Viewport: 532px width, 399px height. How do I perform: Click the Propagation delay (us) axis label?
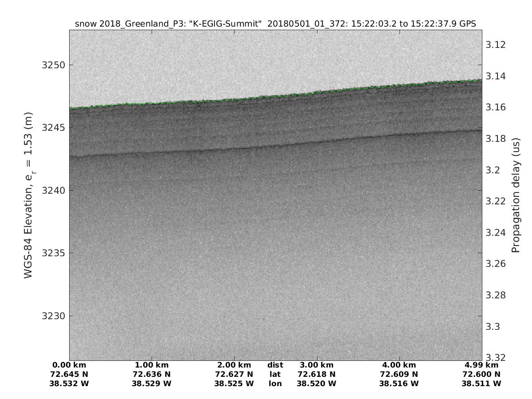[515, 196]
